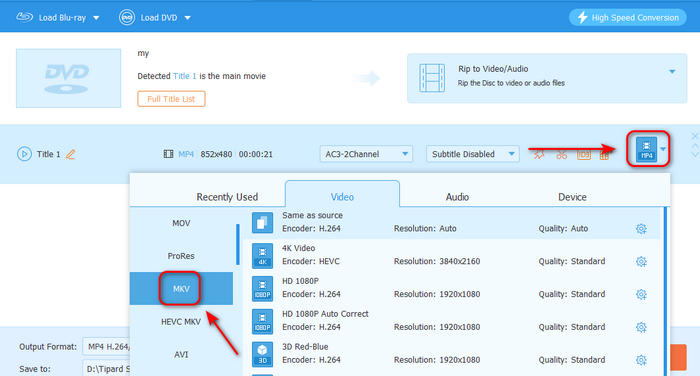Click the film format icon beside MP4

pos(168,154)
